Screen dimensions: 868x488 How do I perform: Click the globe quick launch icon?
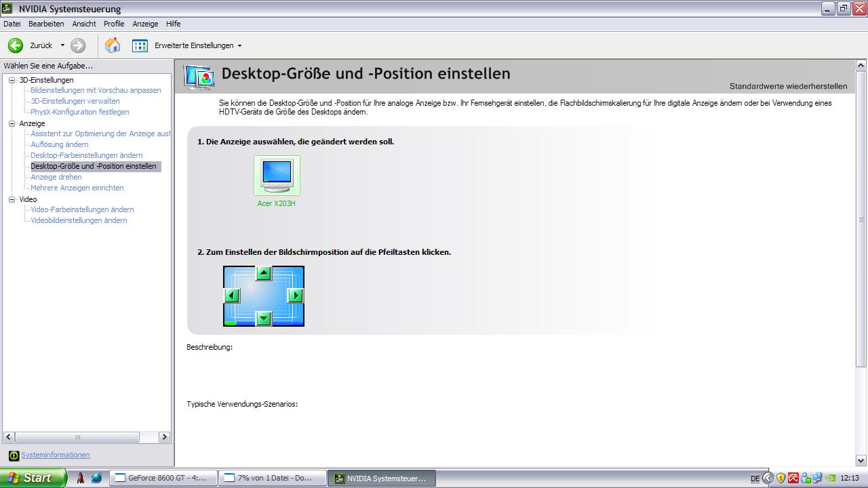[x=96, y=478]
